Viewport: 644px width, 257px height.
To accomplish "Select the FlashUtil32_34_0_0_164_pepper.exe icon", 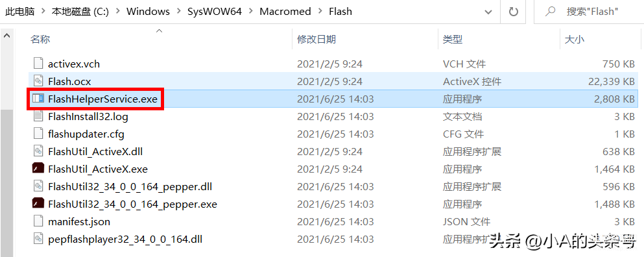I will (38, 204).
